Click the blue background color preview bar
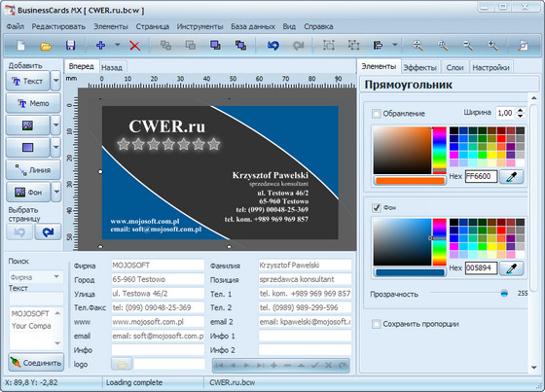545x392 pixels. pyautogui.click(x=410, y=272)
